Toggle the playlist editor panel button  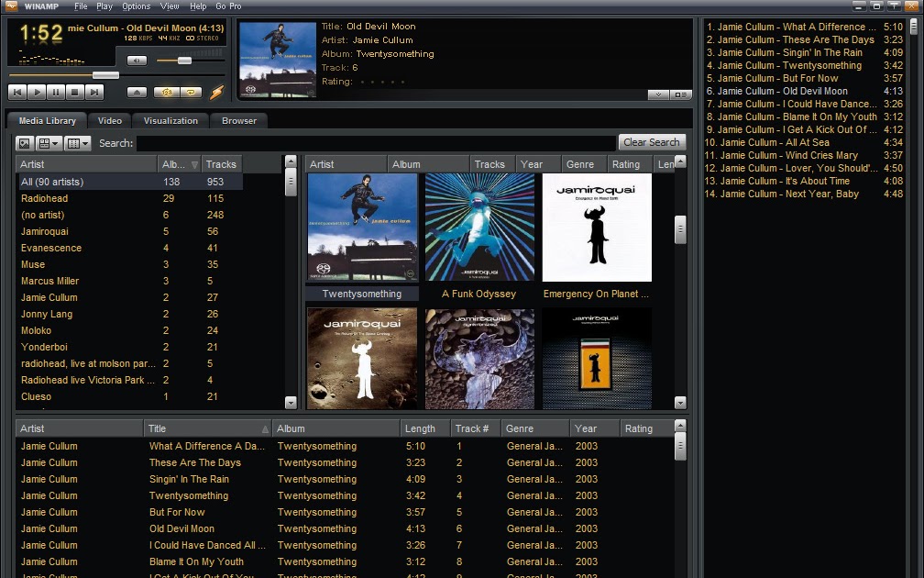point(680,95)
